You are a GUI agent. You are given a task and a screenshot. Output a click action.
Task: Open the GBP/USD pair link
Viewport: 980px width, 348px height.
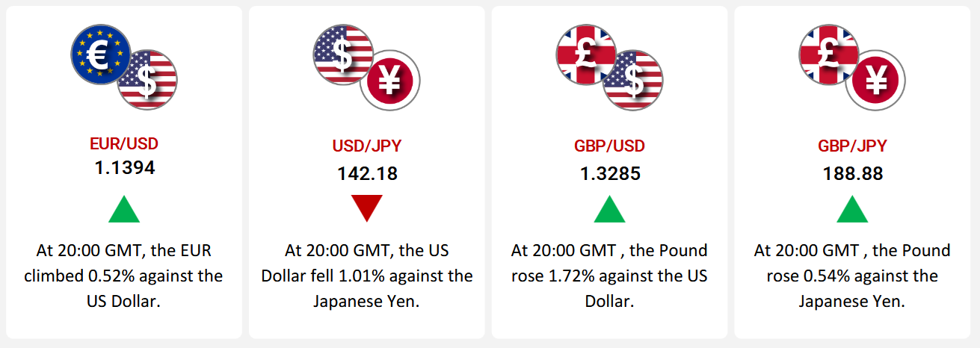point(609,146)
